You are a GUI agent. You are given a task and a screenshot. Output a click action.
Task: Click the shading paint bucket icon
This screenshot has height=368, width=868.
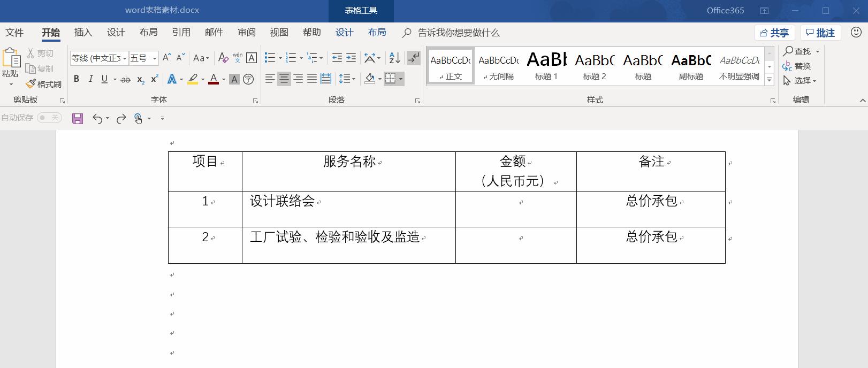[370, 79]
